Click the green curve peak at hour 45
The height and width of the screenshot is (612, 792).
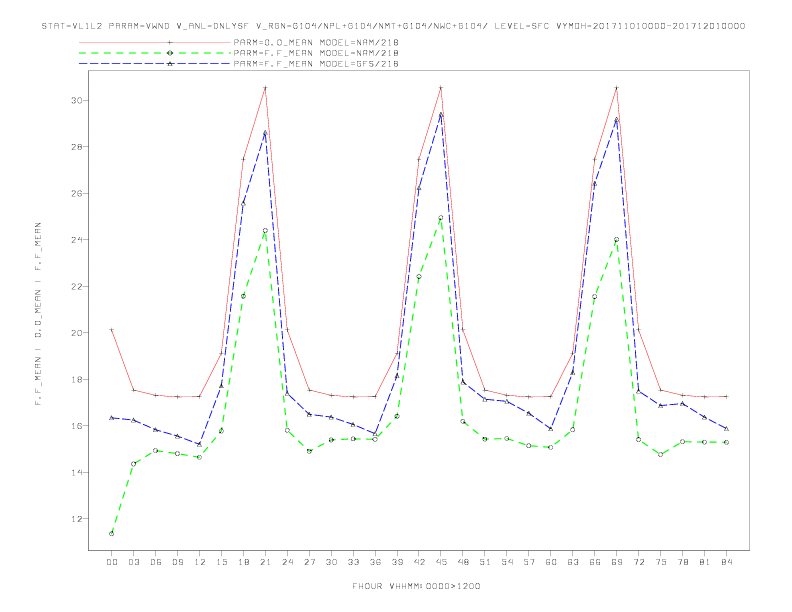click(x=441, y=218)
